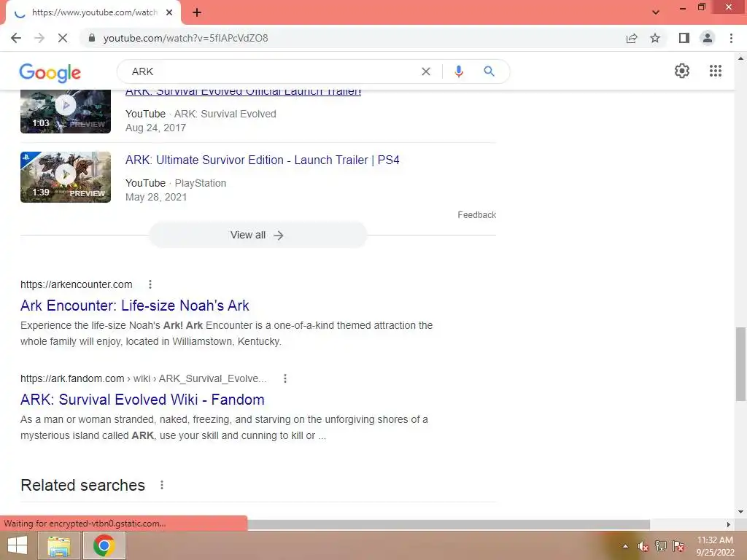Share this page from the address bar
The height and width of the screenshot is (560, 747).
(x=632, y=38)
